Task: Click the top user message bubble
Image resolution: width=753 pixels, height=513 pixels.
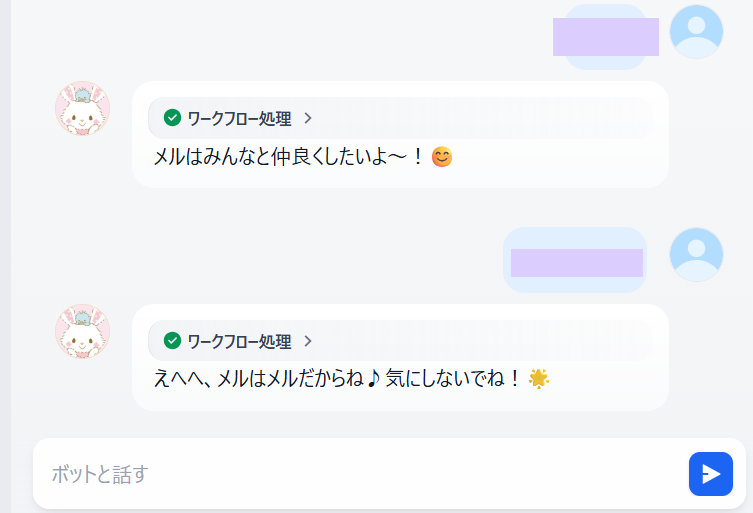Action: point(605,36)
